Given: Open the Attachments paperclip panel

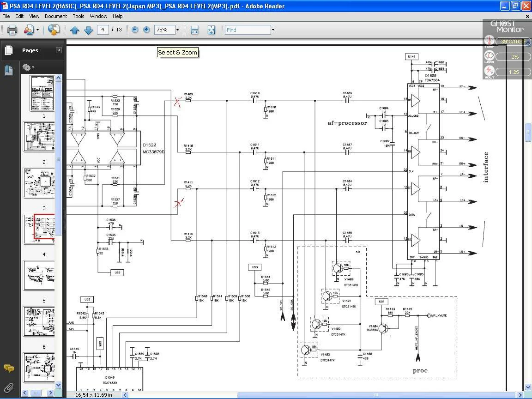Looking at the screenshot, I should point(8,387).
